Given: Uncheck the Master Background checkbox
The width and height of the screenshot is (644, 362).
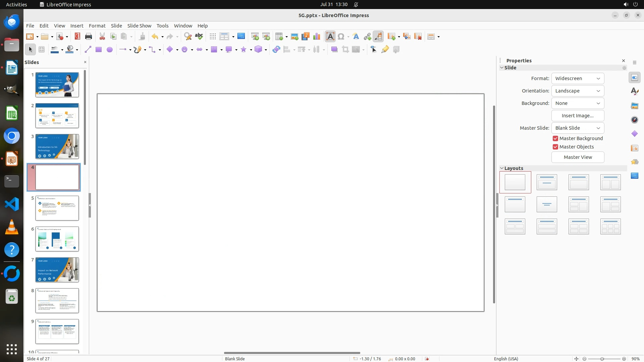Looking at the screenshot, I should pos(555,138).
